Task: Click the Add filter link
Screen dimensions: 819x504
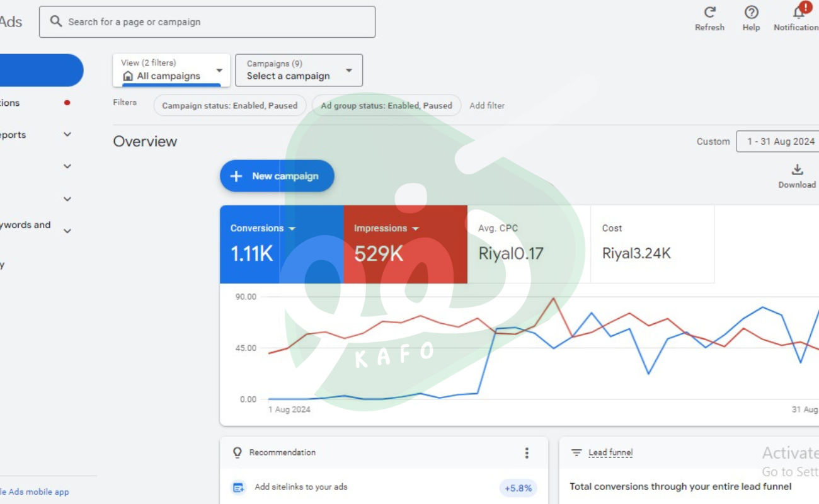Action: [x=487, y=106]
